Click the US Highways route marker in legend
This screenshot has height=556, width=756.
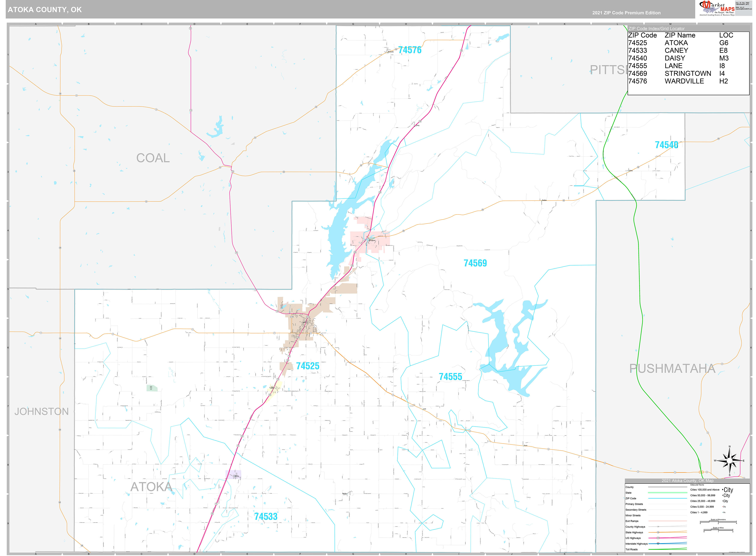pos(658,538)
